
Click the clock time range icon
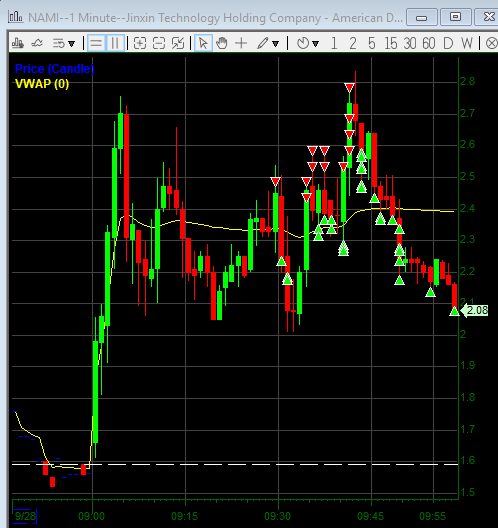(x=303, y=43)
